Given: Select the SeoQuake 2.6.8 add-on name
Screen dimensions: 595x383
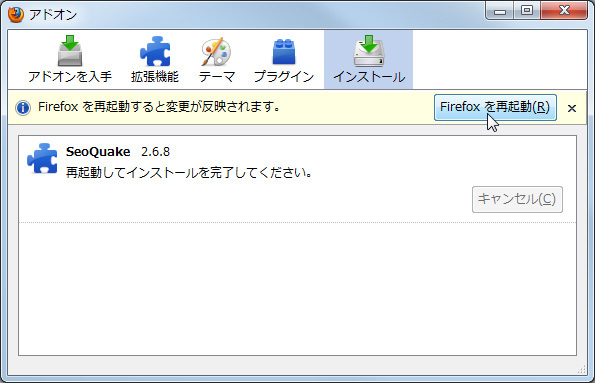Looking at the screenshot, I should 118,151.
